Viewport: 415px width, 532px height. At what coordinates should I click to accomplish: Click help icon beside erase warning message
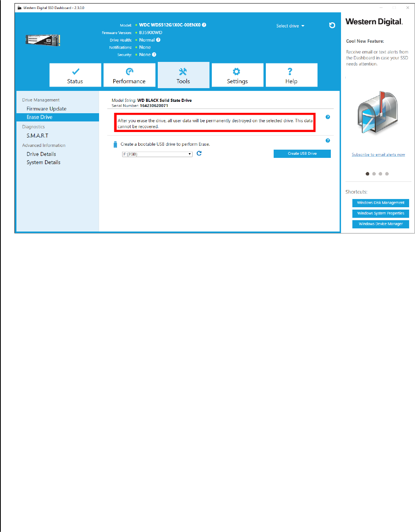point(328,117)
